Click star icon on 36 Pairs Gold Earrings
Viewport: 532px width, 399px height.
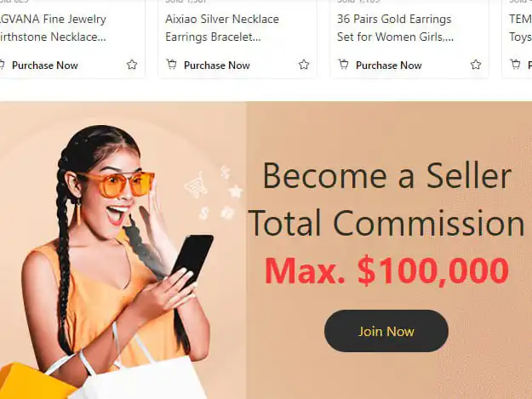pos(476,65)
